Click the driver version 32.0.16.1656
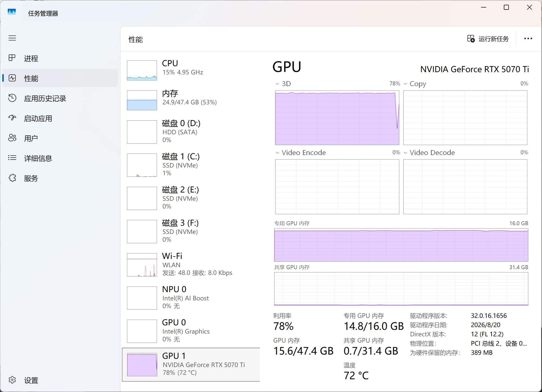Screen dimensions: 542x392 489,316
